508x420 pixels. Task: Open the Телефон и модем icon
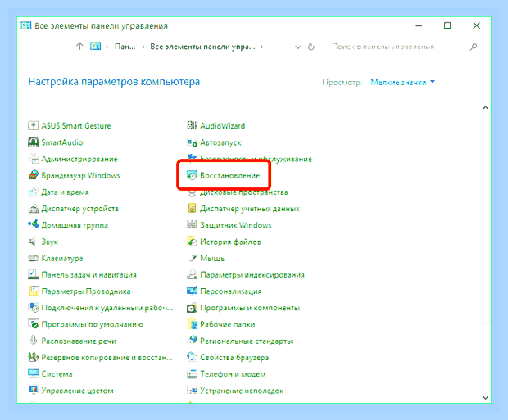[x=192, y=373]
